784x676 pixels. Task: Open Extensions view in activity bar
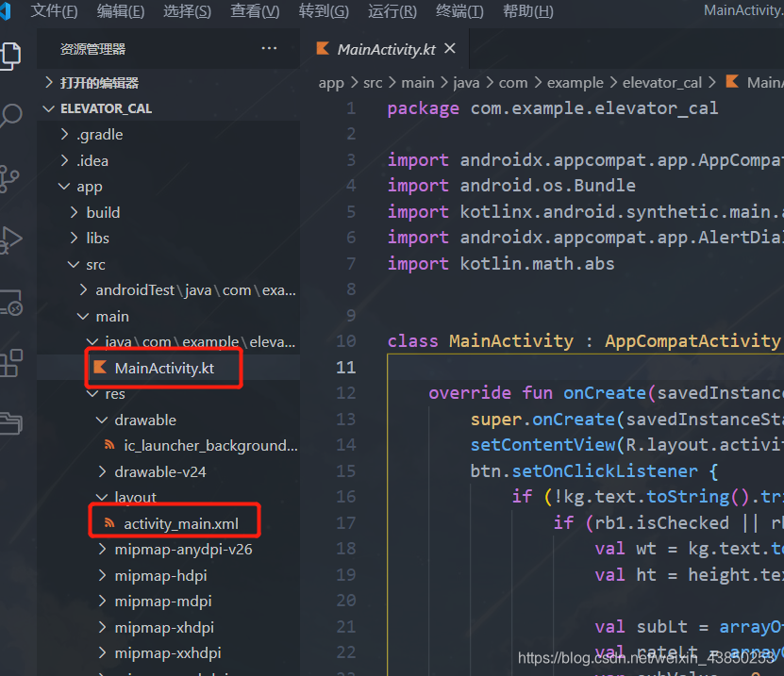(11, 363)
